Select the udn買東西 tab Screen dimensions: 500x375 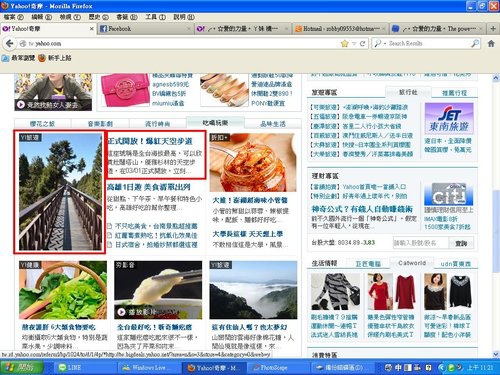click(456, 264)
